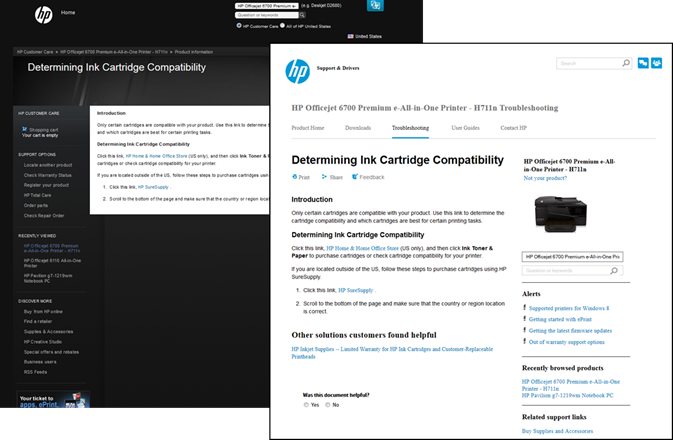
Task: Click Product information in the dark window breadcrumb
Action: pos(194,52)
